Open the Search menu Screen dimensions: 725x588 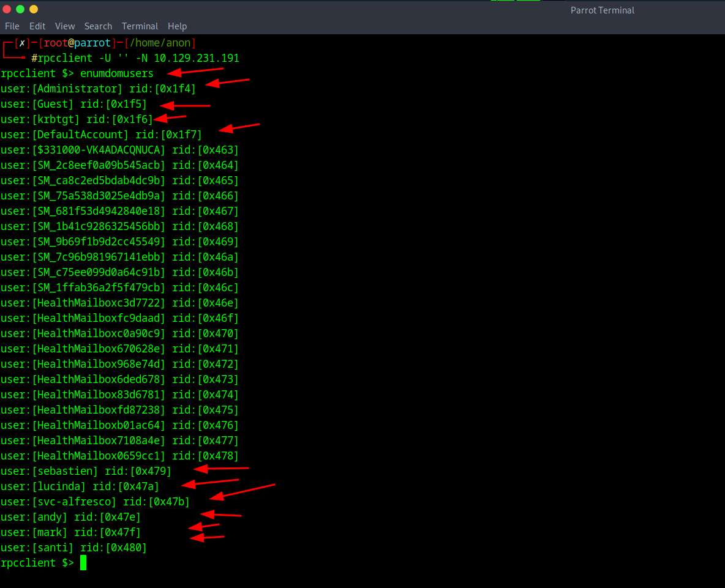[98, 26]
